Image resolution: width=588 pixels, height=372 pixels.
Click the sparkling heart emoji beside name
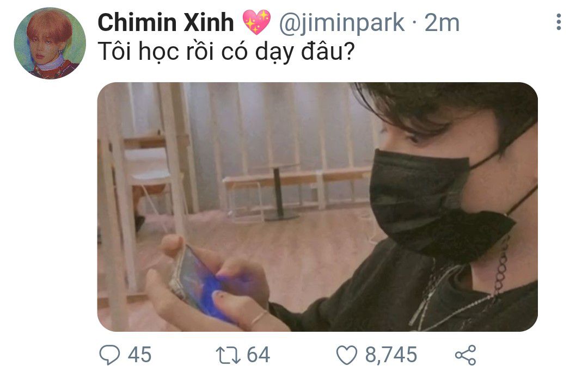[256, 22]
